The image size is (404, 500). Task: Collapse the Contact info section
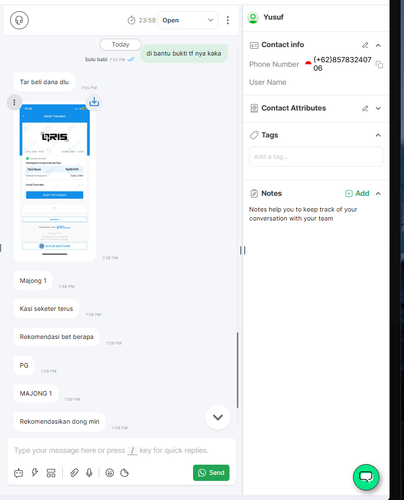coord(378,45)
